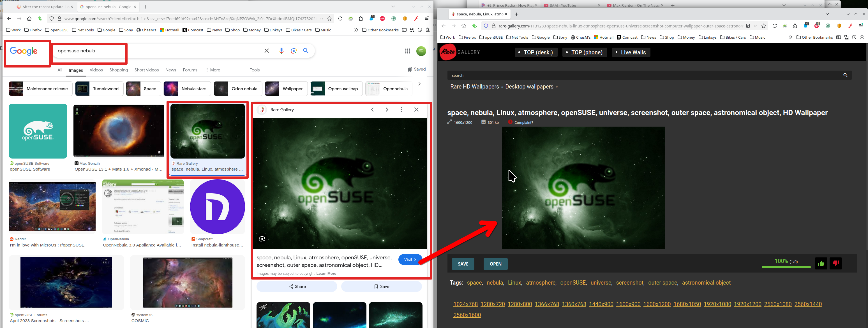The width and height of the screenshot is (868, 328).
Task: Select the Orion nebula filter chip
Action: click(x=238, y=89)
